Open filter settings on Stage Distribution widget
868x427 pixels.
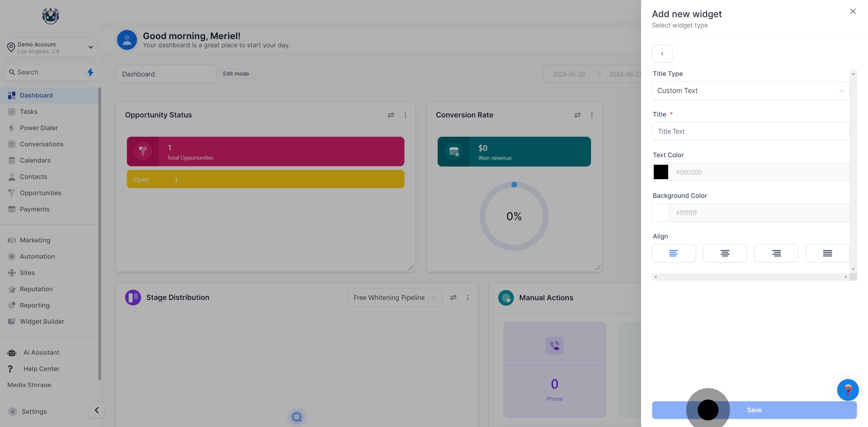click(453, 297)
